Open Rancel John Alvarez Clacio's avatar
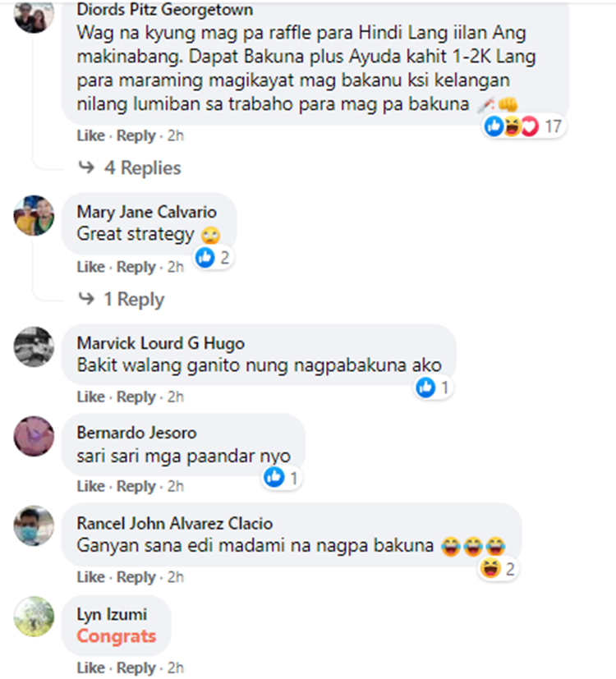This screenshot has width=616, height=679. pos(34,525)
